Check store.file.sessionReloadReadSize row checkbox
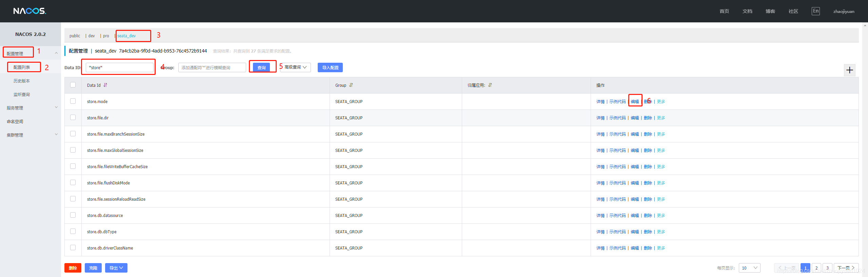This screenshot has width=868, height=277. point(73,199)
